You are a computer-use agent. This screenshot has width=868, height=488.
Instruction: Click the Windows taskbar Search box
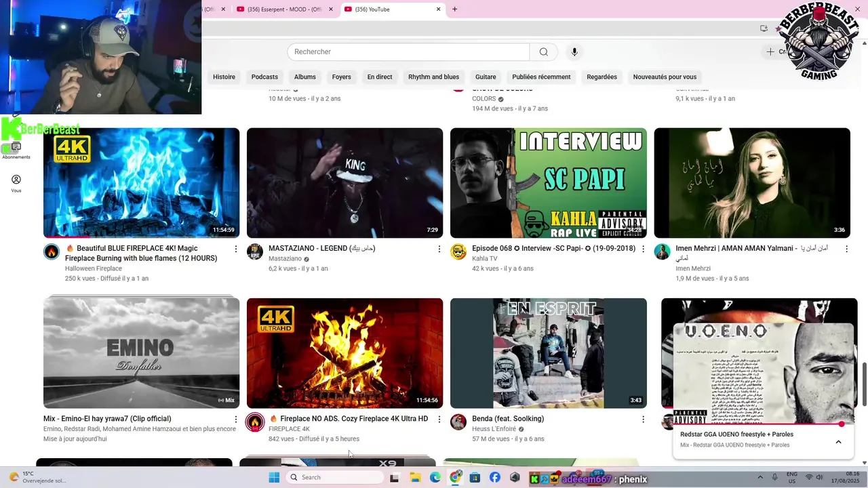[335, 477]
